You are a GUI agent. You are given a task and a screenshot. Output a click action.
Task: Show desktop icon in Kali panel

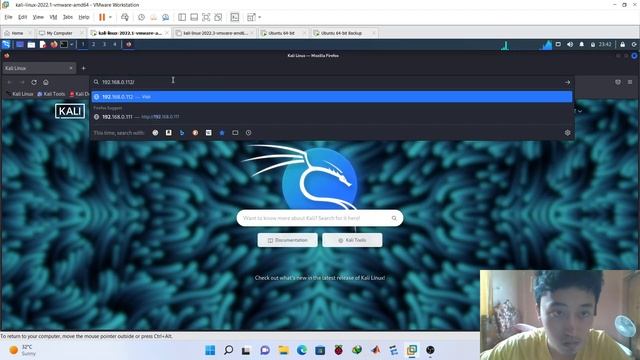point(20,44)
